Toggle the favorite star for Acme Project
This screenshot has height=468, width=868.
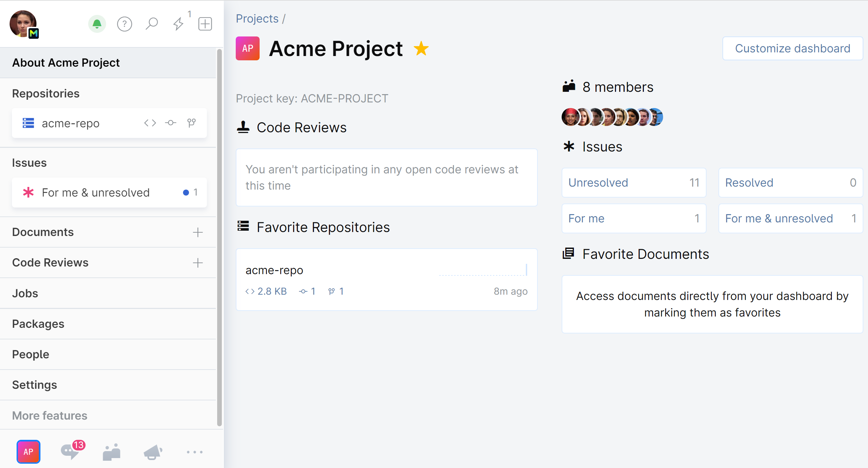pyautogui.click(x=421, y=48)
